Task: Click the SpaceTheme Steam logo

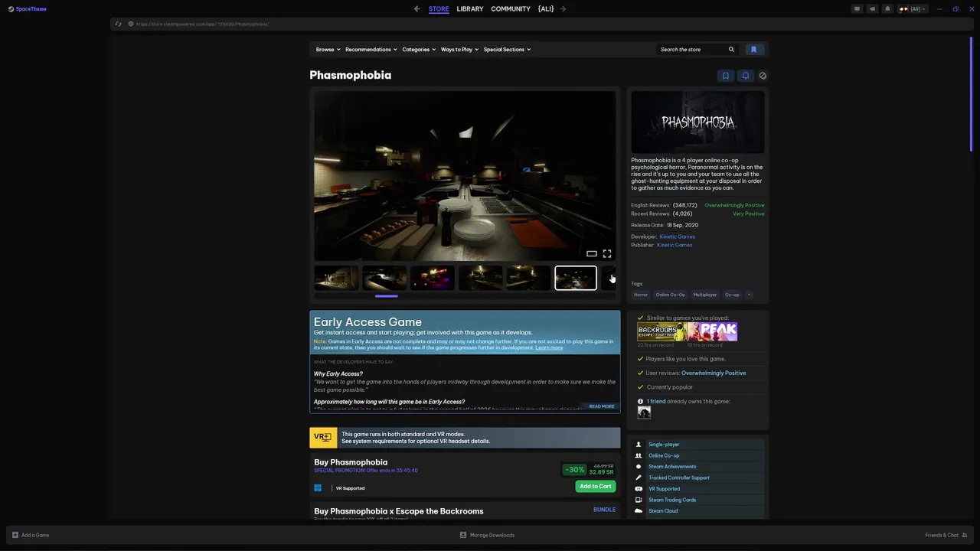Action: coord(27,9)
